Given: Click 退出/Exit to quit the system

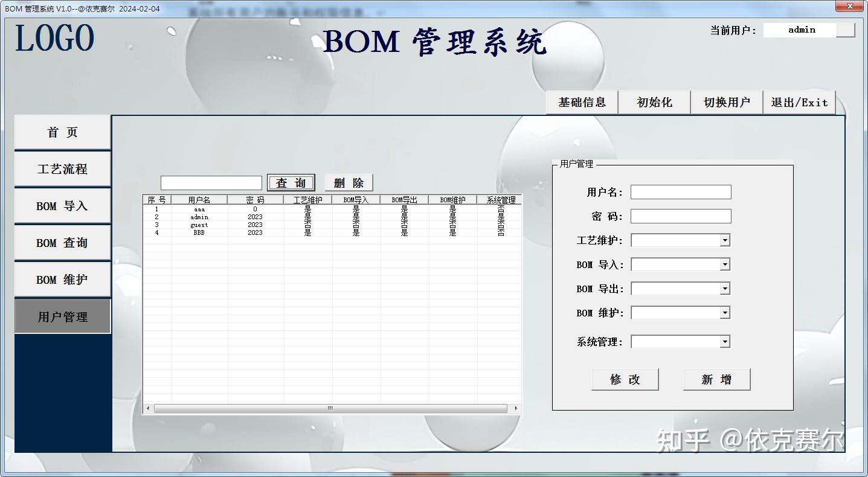Looking at the screenshot, I should tap(799, 102).
